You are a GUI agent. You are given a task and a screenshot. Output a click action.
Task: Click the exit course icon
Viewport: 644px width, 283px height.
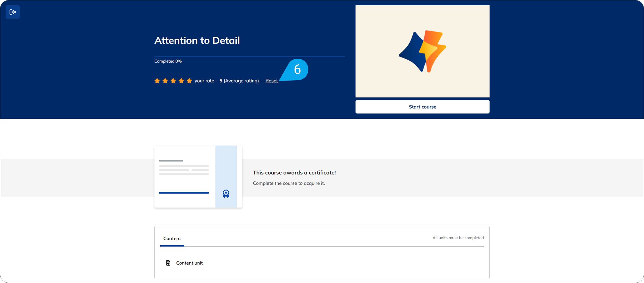[13, 12]
